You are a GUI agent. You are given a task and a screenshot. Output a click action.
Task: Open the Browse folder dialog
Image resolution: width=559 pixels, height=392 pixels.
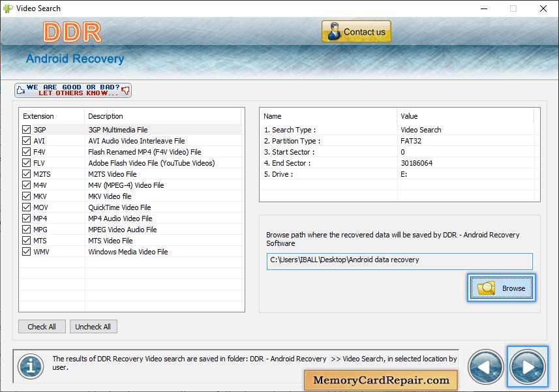point(501,288)
